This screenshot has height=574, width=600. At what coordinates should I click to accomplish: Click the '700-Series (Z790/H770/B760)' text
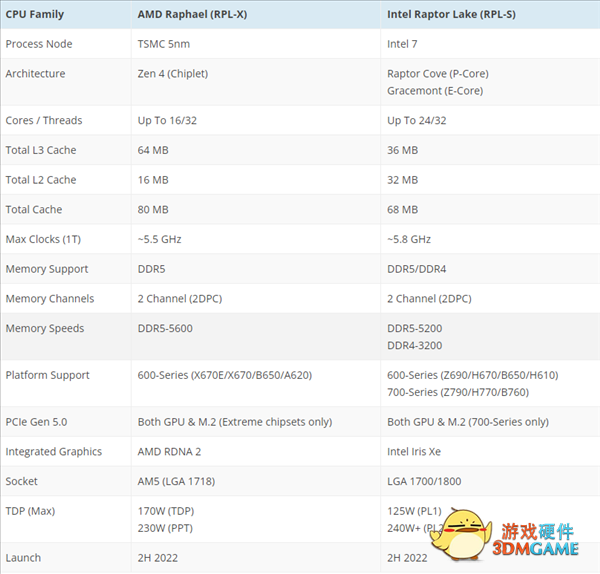pyautogui.click(x=458, y=392)
